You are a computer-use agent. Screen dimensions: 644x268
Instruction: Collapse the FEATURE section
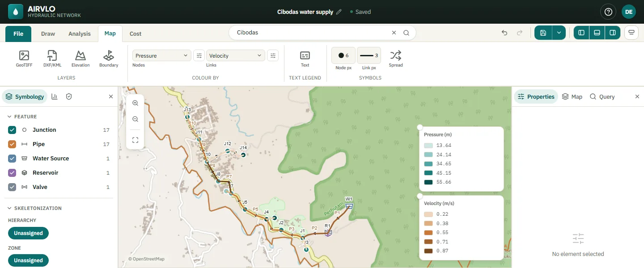(22, 117)
